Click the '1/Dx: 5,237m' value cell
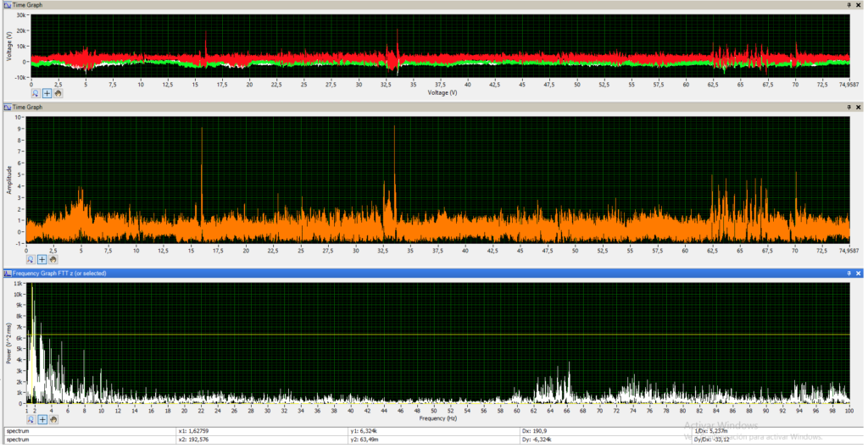This screenshot has width=868, height=448. tap(778, 430)
